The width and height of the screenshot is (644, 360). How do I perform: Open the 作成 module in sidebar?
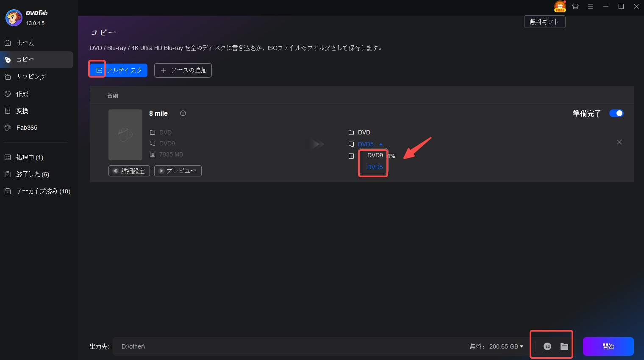[x=22, y=94]
